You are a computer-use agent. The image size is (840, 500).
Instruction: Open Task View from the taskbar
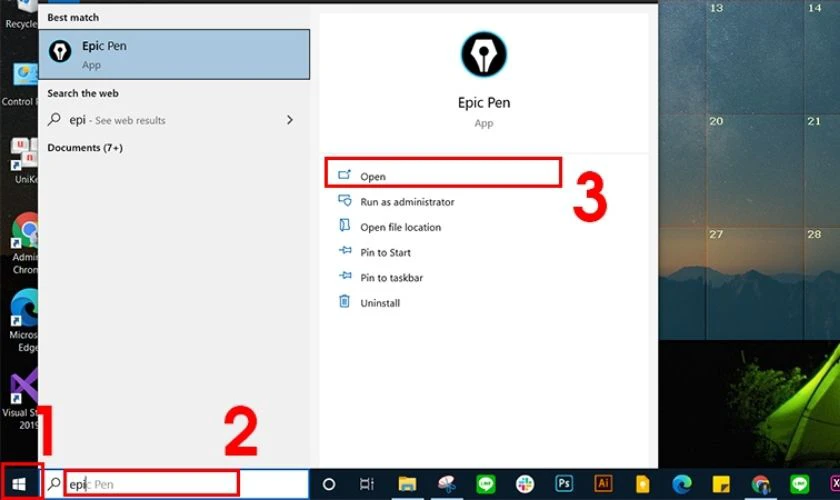pyautogui.click(x=367, y=484)
